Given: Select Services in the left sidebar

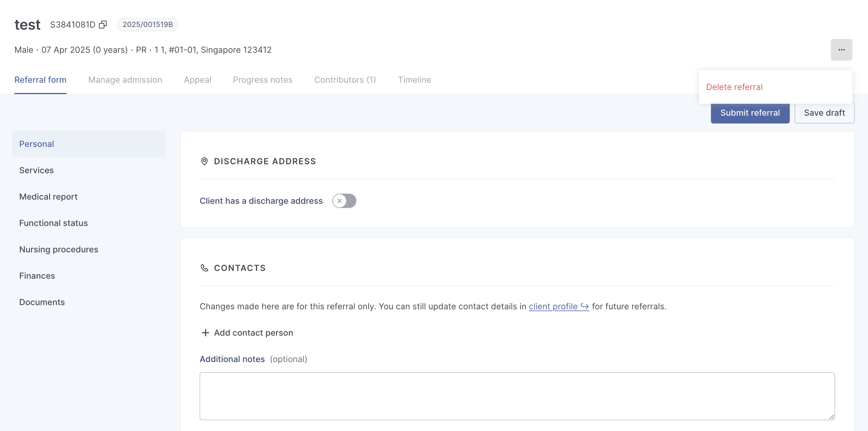Looking at the screenshot, I should pyautogui.click(x=36, y=170).
